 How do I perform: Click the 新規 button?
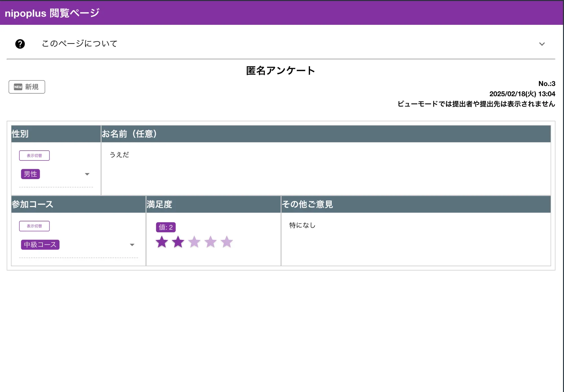pyautogui.click(x=27, y=87)
